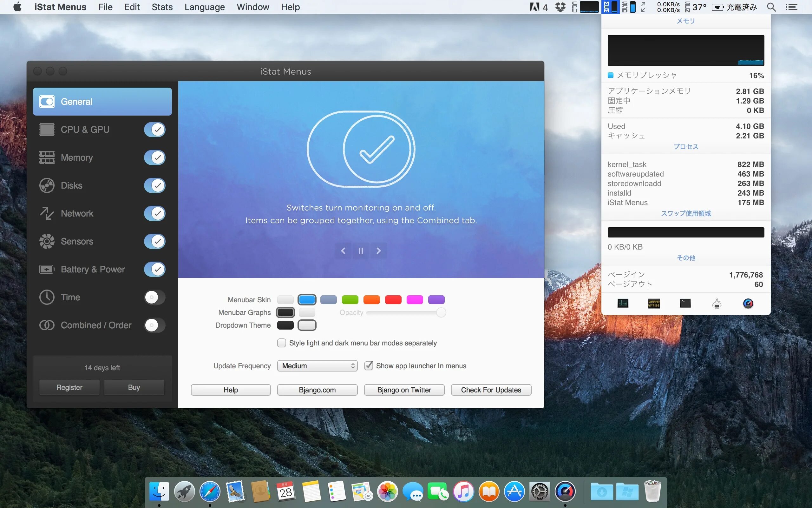This screenshot has width=812, height=508.
Task: Toggle CPU & GPU monitoring switch
Action: pos(155,130)
